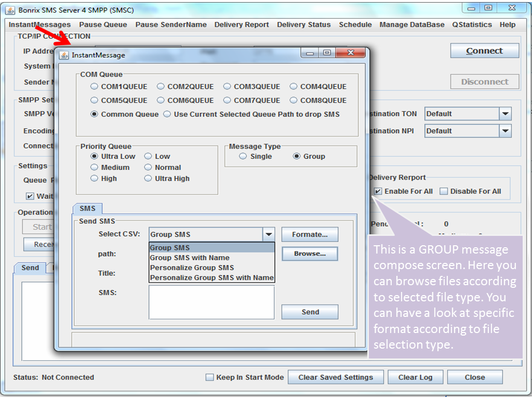Set priority queue to Low
This screenshot has width=532, height=399.
pyautogui.click(x=148, y=156)
